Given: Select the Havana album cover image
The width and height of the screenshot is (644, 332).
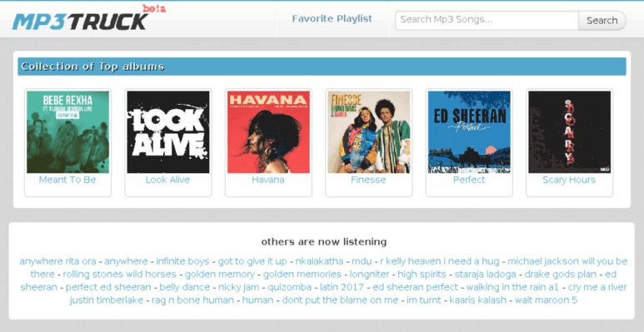Looking at the screenshot, I should [268, 131].
